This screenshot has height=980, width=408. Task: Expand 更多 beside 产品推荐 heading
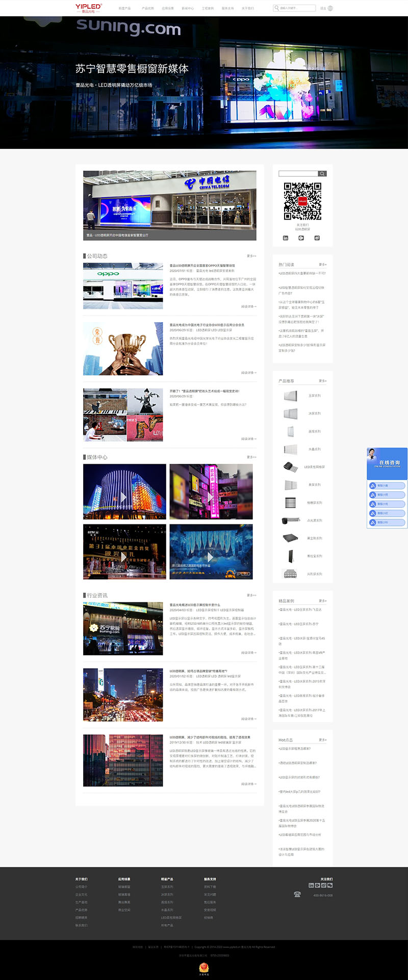322,381
